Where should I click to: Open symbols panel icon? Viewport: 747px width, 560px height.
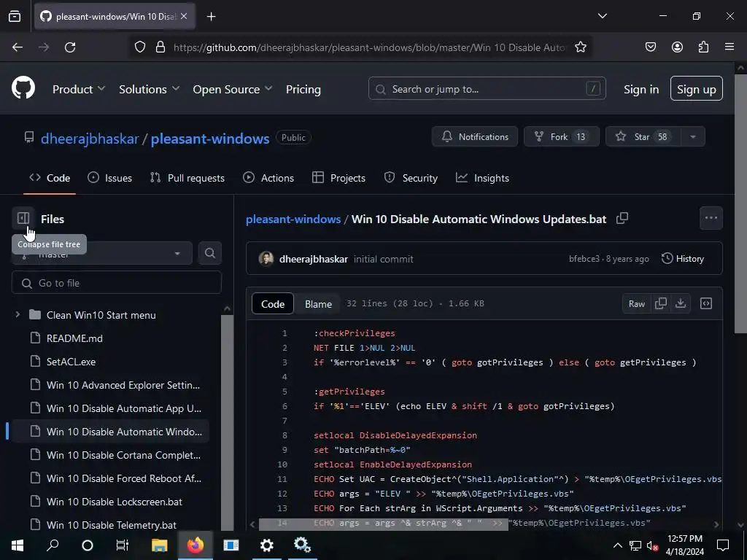click(x=706, y=303)
